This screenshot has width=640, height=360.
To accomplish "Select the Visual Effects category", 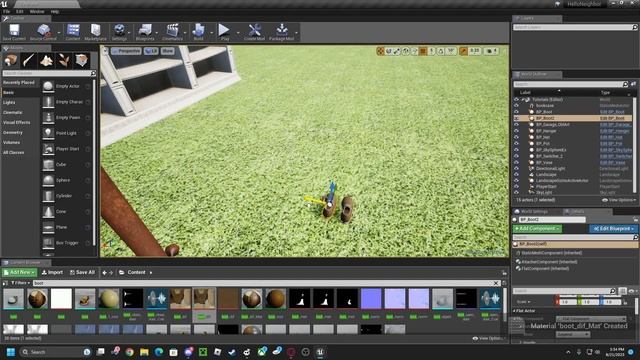I will click(x=17, y=122).
